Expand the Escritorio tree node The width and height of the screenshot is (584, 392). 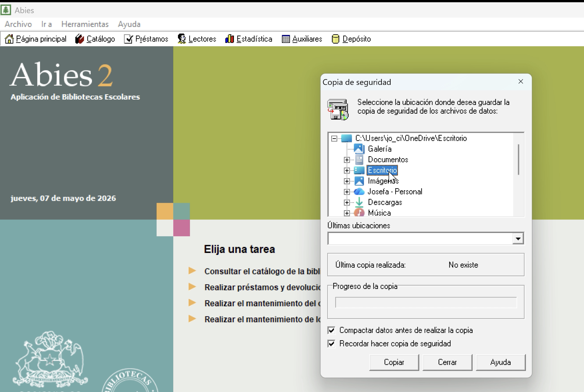347,171
